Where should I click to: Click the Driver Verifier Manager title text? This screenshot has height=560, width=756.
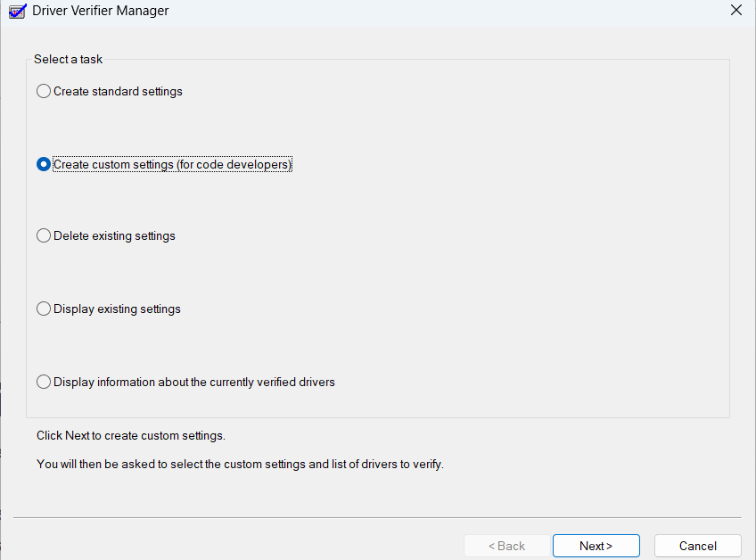[x=98, y=10]
